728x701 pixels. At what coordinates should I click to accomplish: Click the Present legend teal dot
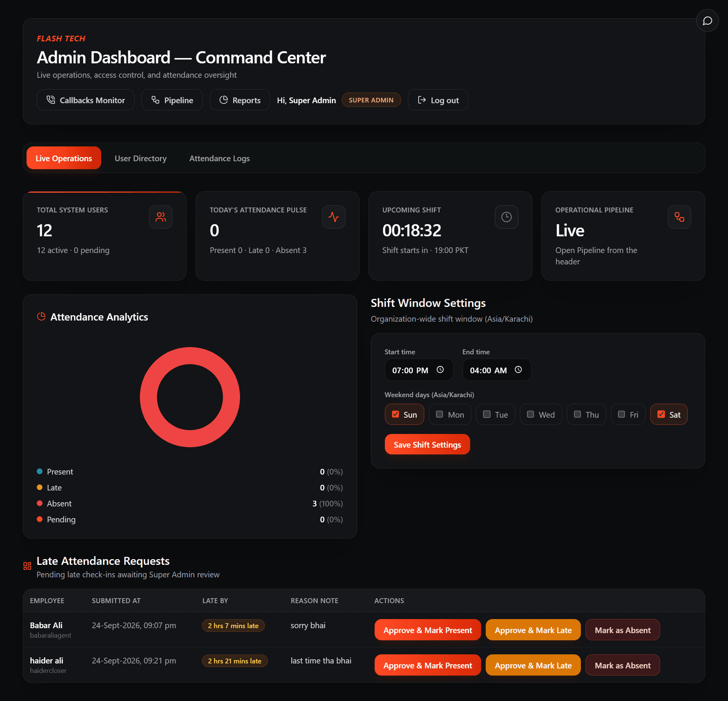click(39, 472)
